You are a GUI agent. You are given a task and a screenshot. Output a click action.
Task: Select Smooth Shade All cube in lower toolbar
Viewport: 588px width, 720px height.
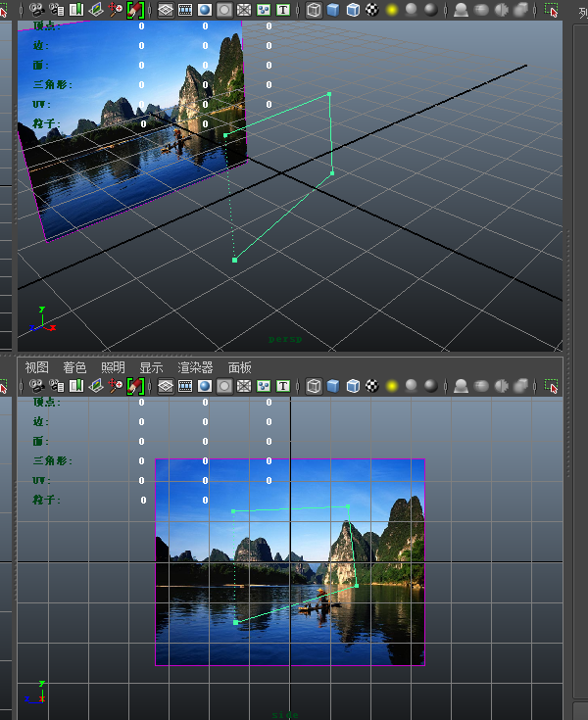pos(333,386)
